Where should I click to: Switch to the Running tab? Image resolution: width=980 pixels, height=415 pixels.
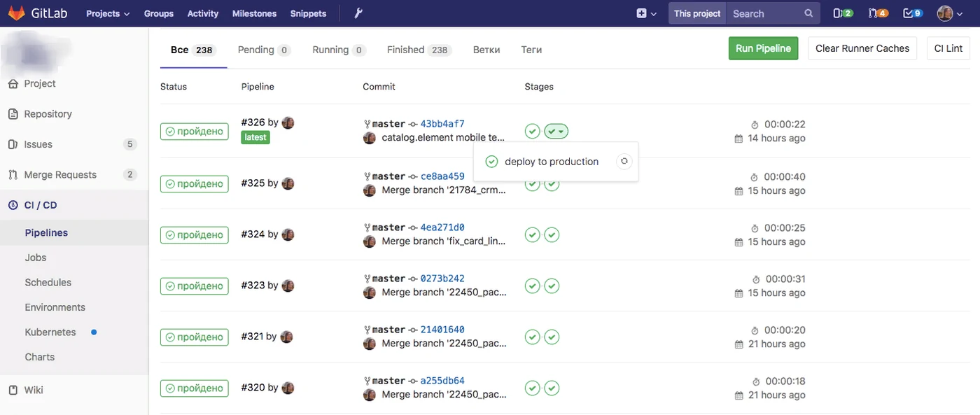[x=339, y=50]
